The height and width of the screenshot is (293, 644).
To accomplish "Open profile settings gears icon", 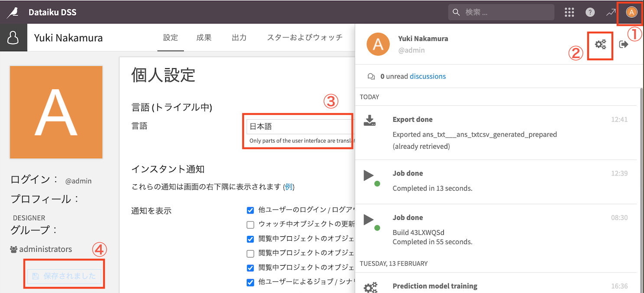I will (x=600, y=44).
